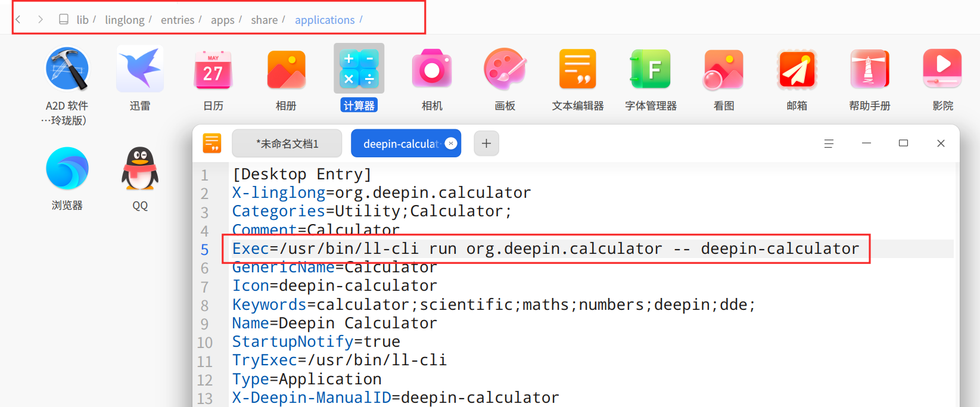The image size is (980, 407).
Task: Navigate to the entries path segment
Action: click(x=178, y=20)
